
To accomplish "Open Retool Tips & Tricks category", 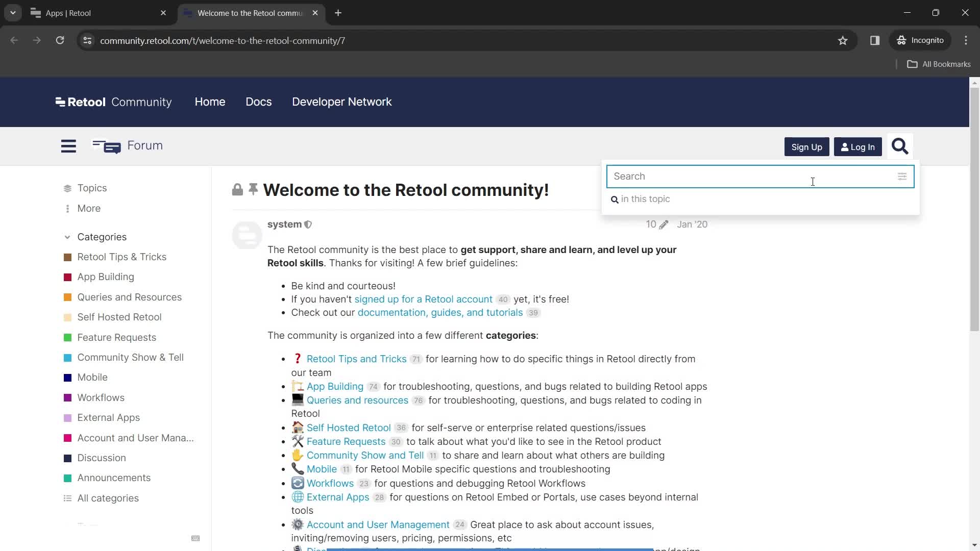I will pos(121,257).
